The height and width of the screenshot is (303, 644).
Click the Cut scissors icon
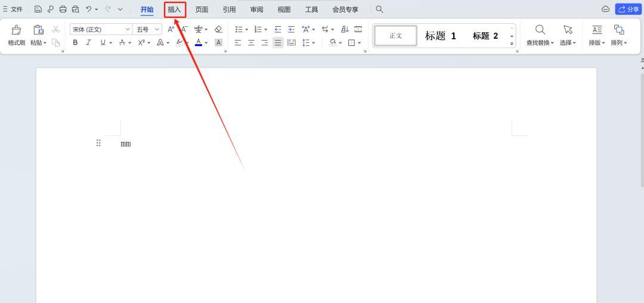click(56, 30)
